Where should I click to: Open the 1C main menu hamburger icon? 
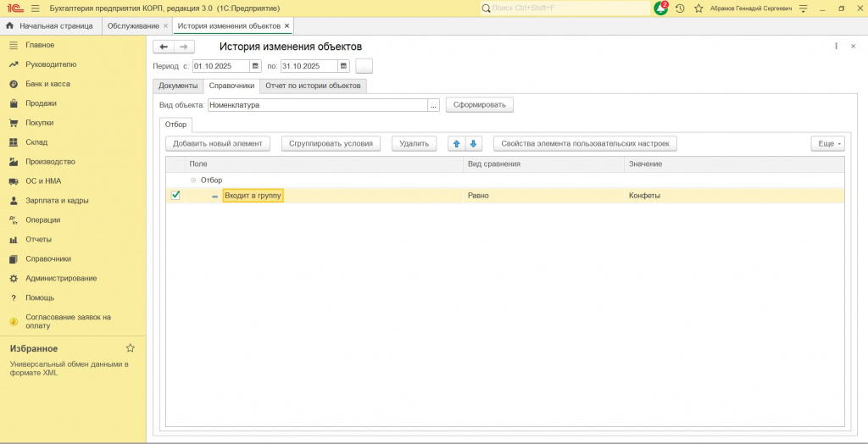tap(36, 8)
